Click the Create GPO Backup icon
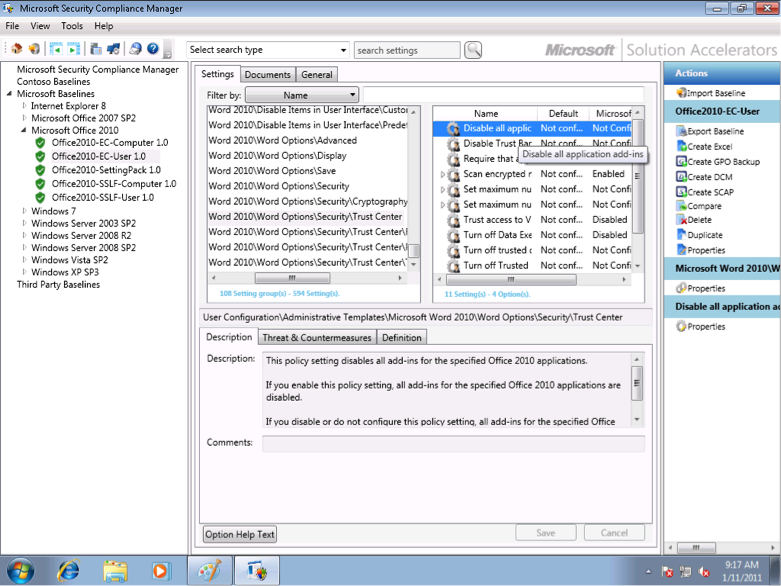Screen dimensions: 781x586 [681, 161]
